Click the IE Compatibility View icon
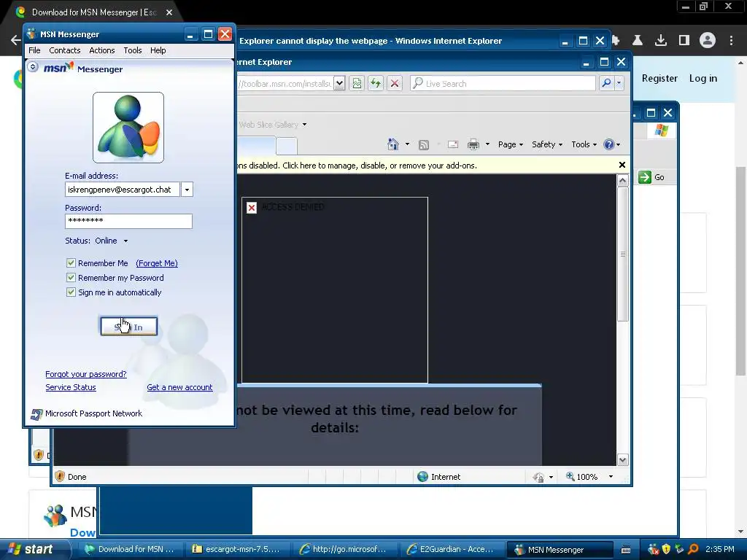Screen dimensions: 747x560 click(x=357, y=83)
